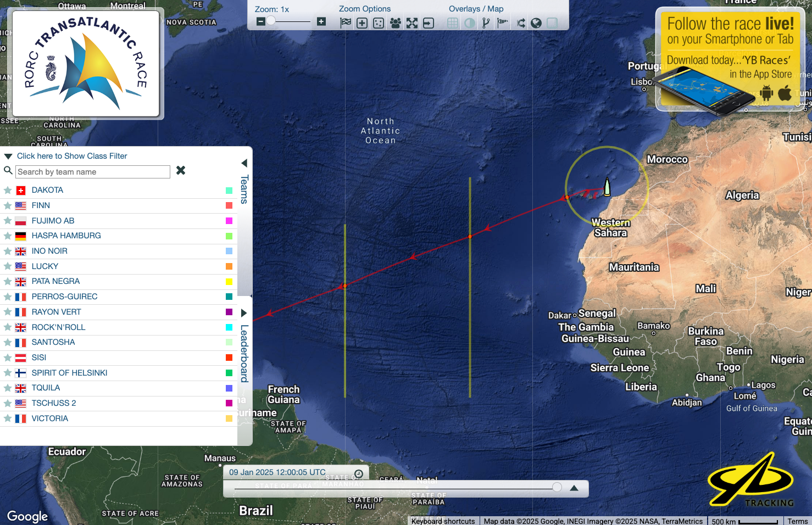Click the tracks branch overlay icon
The image size is (812, 525).
486,23
